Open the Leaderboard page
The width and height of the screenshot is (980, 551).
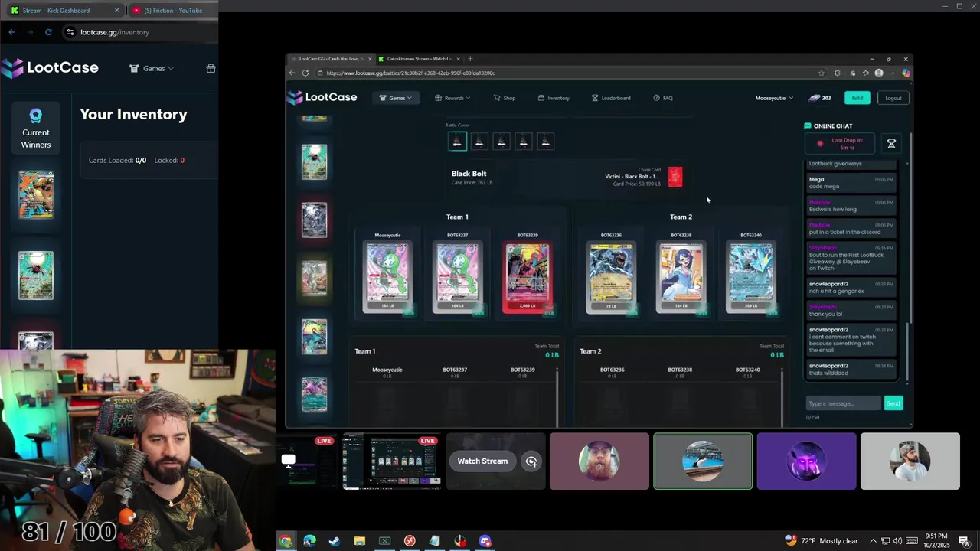click(611, 98)
